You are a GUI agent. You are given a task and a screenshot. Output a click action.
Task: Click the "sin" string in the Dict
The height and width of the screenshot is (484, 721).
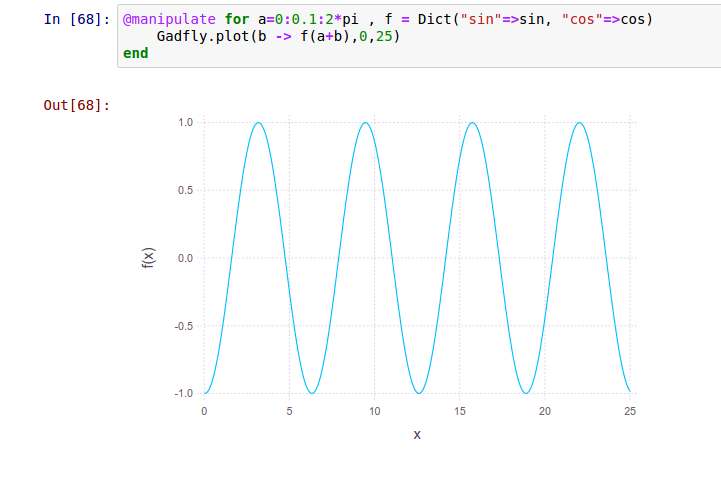tap(480, 19)
